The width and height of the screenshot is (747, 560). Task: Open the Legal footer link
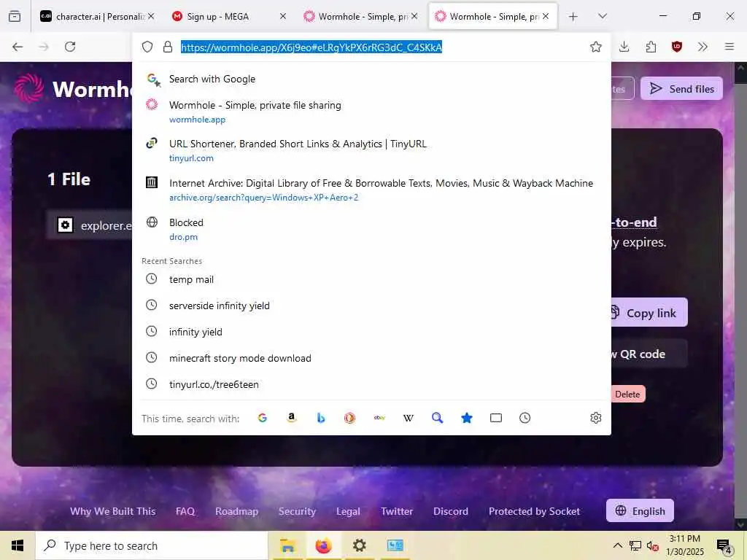pyautogui.click(x=348, y=511)
